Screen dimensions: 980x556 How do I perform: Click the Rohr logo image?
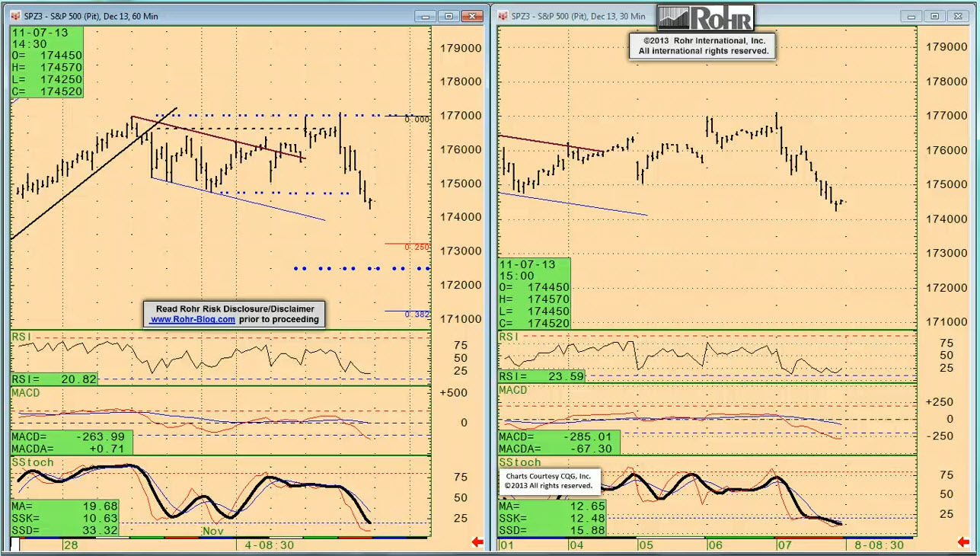coord(705,18)
